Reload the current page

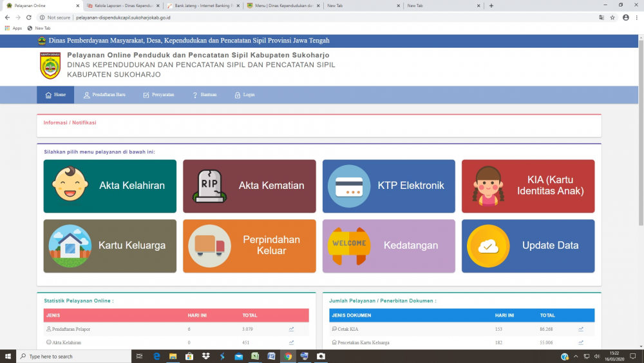pos(29,17)
